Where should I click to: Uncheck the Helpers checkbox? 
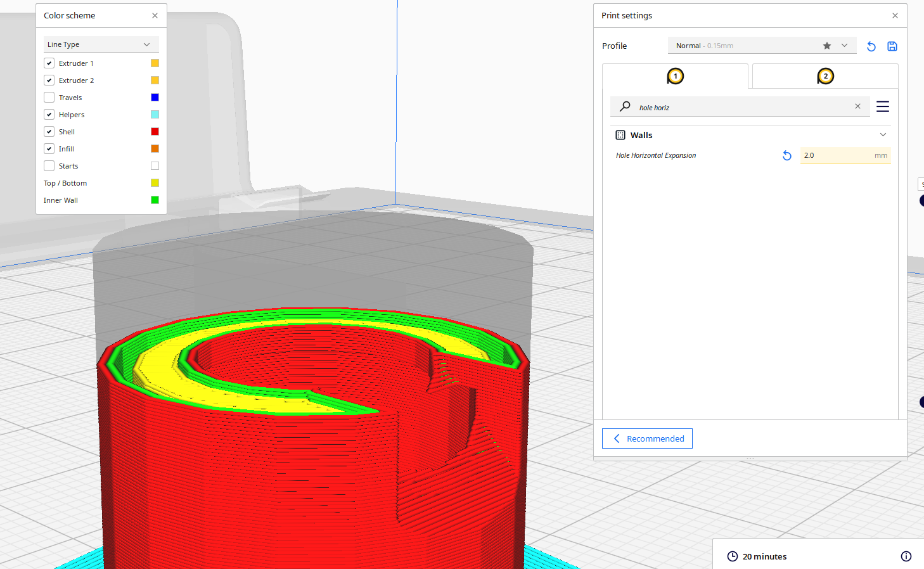point(49,115)
